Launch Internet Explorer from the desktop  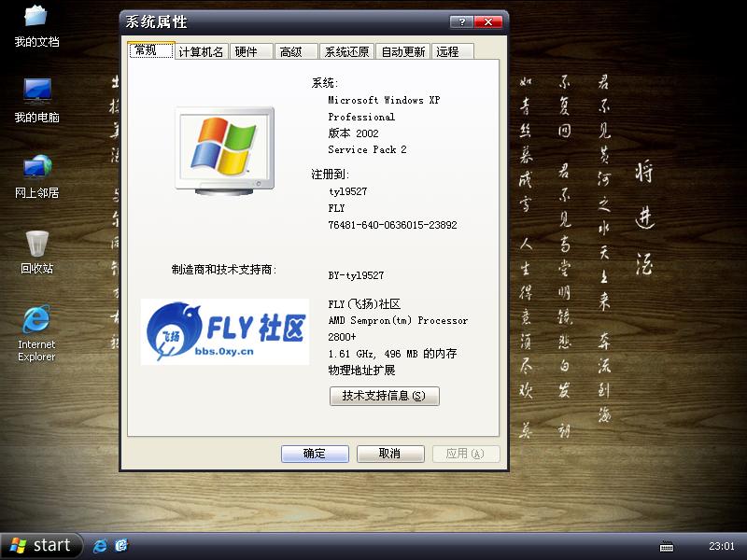[x=36, y=333]
